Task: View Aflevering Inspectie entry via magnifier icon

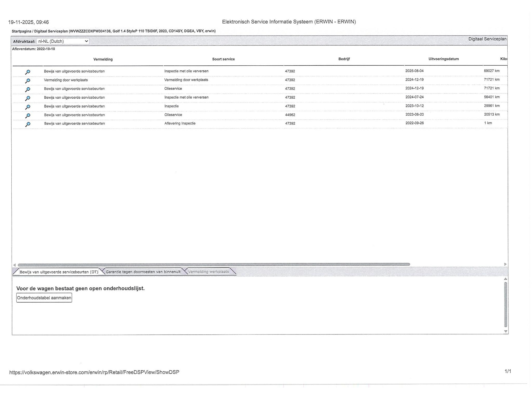Action: [28, 124]
